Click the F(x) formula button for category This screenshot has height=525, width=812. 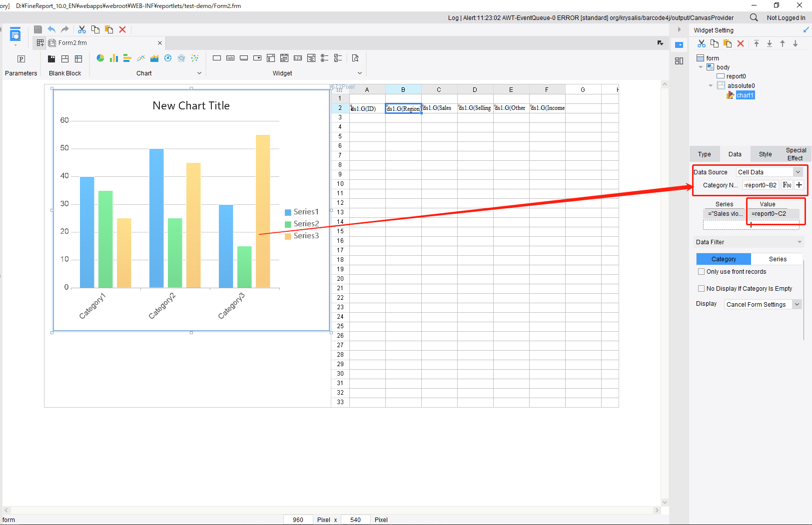tap(787, 185)
